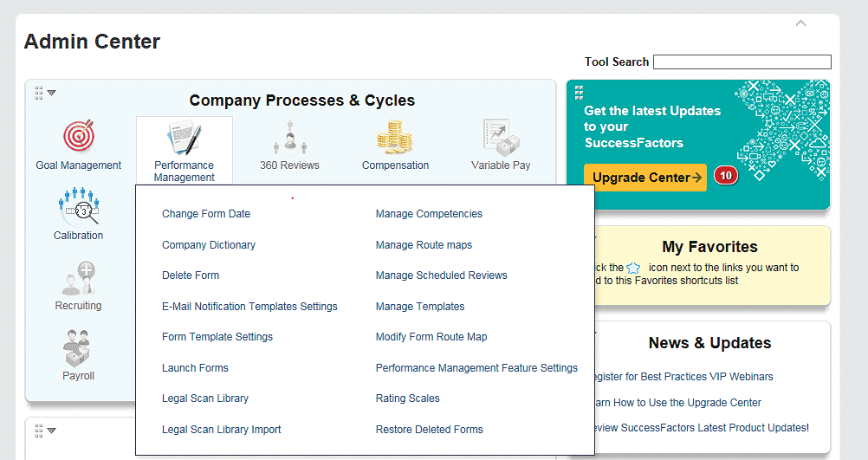
Task: Click Rating Scales menu entry
Action: click(x=407, y=398)
